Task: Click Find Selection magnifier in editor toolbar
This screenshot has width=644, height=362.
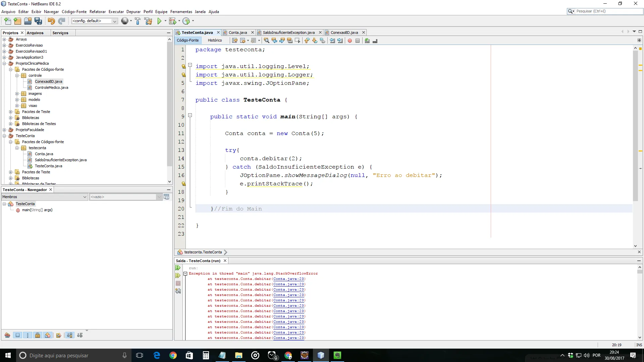Action: (x=266, y=41)
